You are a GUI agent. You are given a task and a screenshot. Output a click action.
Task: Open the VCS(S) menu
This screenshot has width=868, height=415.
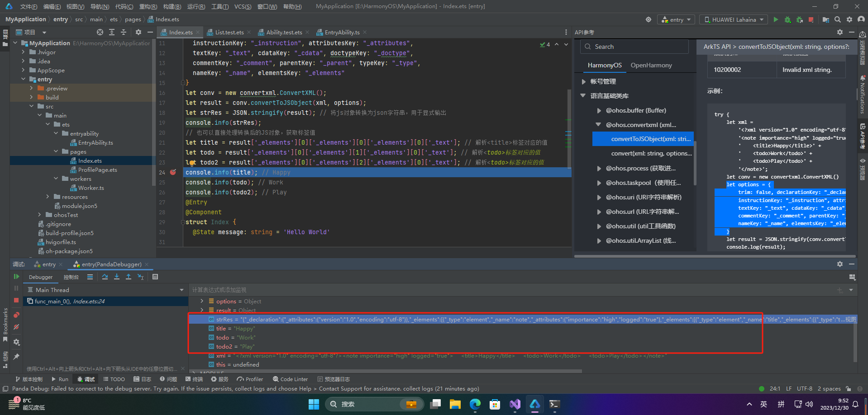click(243, 6)
